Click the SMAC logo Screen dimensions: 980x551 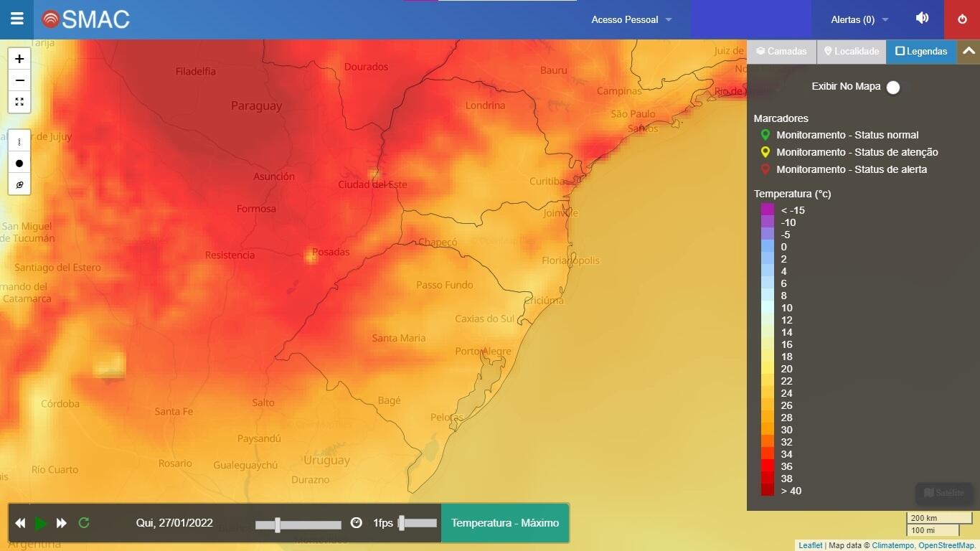tap(86, 19)
